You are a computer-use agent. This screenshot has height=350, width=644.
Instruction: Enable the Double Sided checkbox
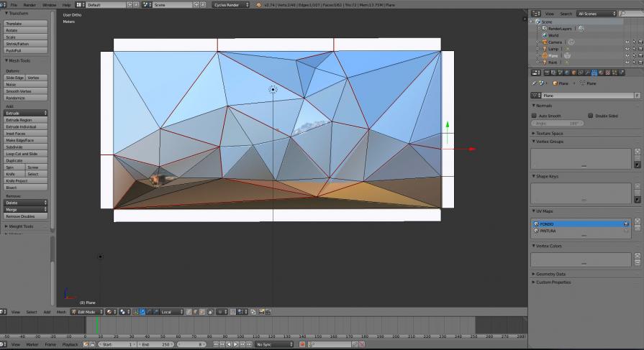tap(590, 115)
